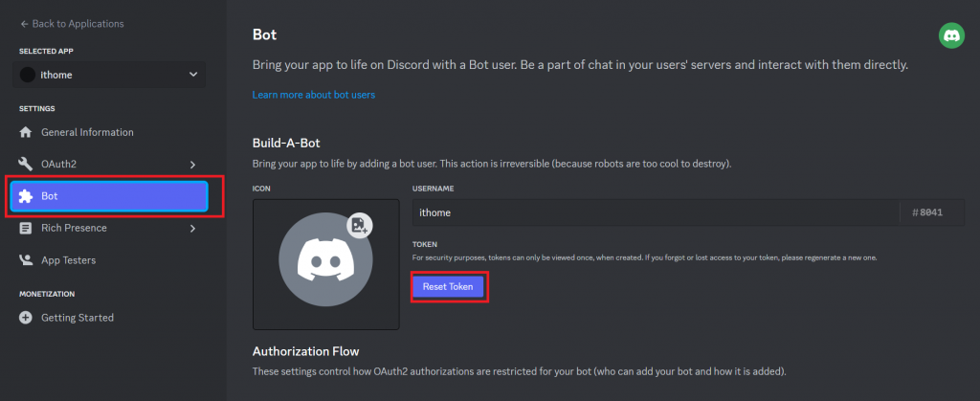Click the Bot page heading
Image resolution: width=980 pixels, height=401 pixels.
pyautogui.click(x=264, y=34)
